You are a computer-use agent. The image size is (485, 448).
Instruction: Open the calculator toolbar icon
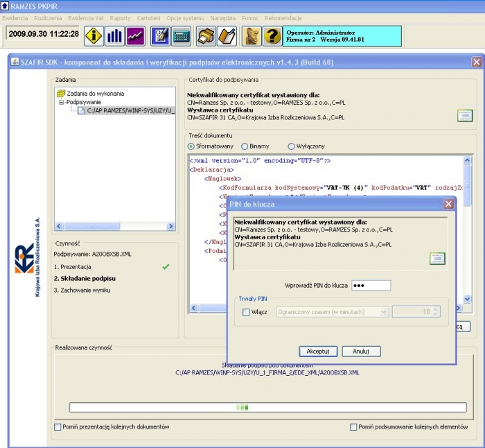click(x=182, y=36)
